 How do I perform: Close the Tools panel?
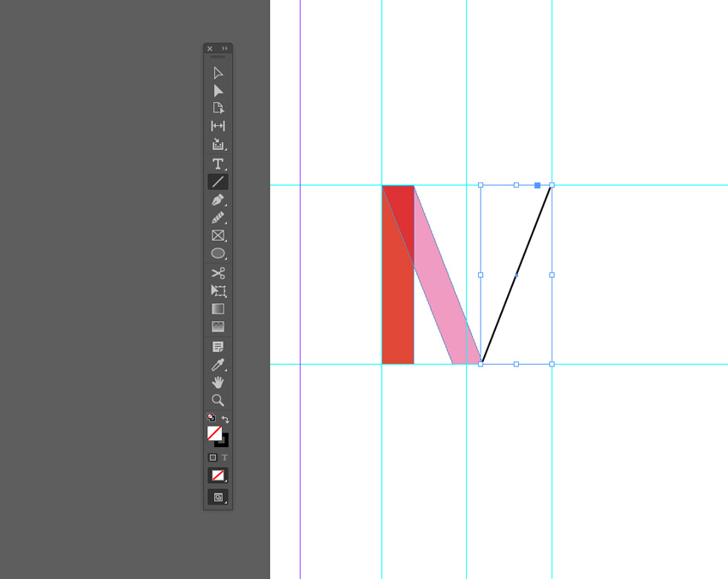(210, 48)
